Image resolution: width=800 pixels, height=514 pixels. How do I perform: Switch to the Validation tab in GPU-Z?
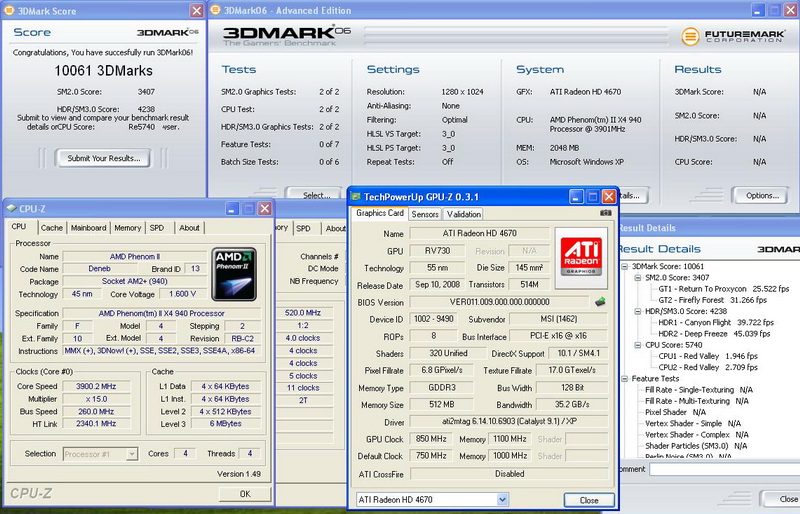click(x=463, y=214)
